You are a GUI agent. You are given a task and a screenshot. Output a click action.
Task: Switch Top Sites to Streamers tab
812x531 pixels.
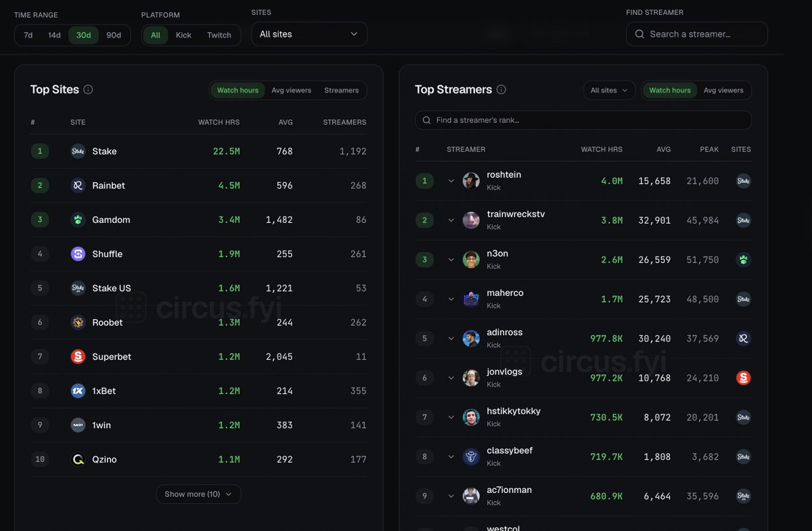coord(341,90)
